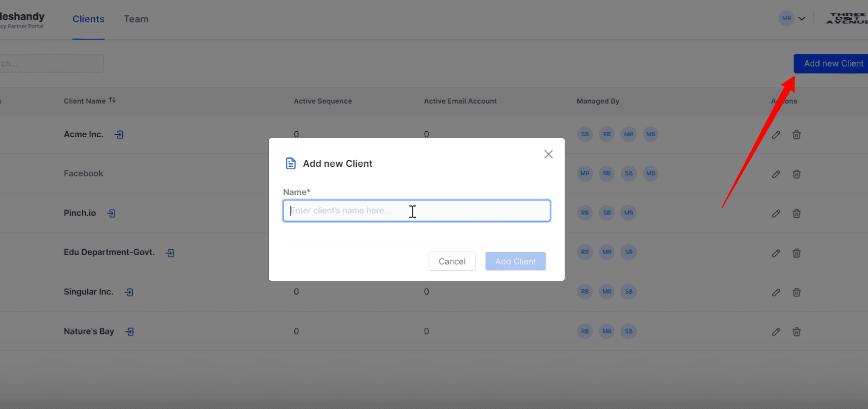Log in to Edu Department-Govt. client
The image size is (868, 409).
(170, 253)
